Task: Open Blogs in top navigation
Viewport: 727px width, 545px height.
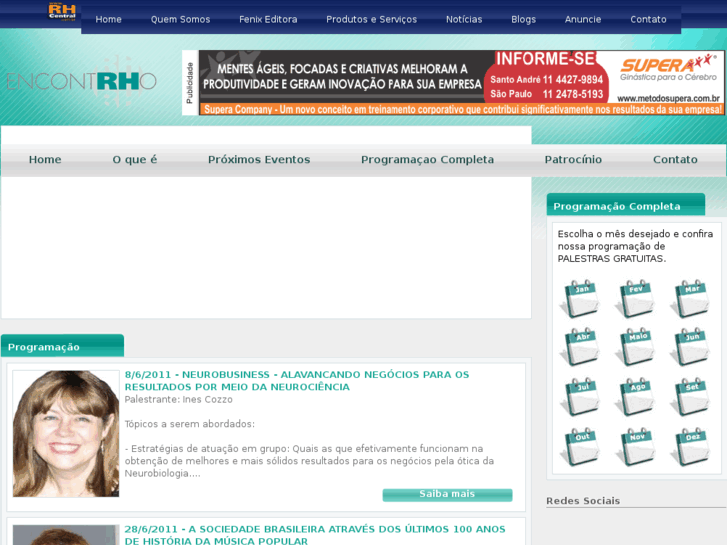Action: coord(523,19)
